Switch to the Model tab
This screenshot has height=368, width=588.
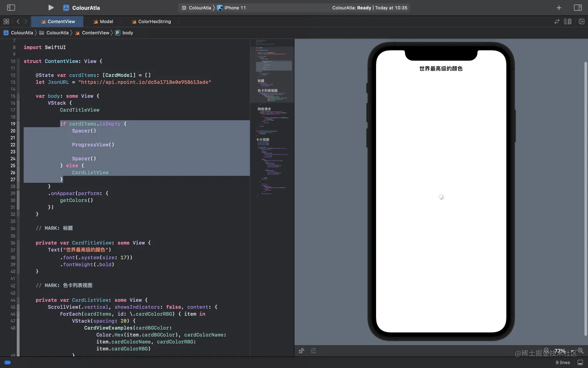click(x=103, y=21)
